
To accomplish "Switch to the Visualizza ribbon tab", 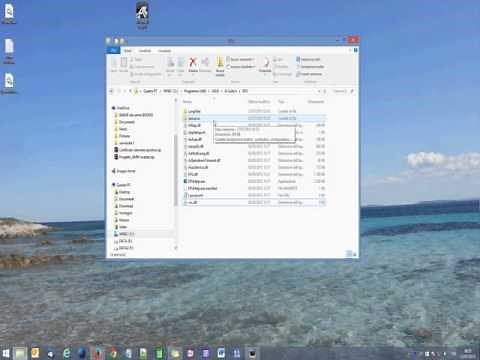I will (164, 51).
